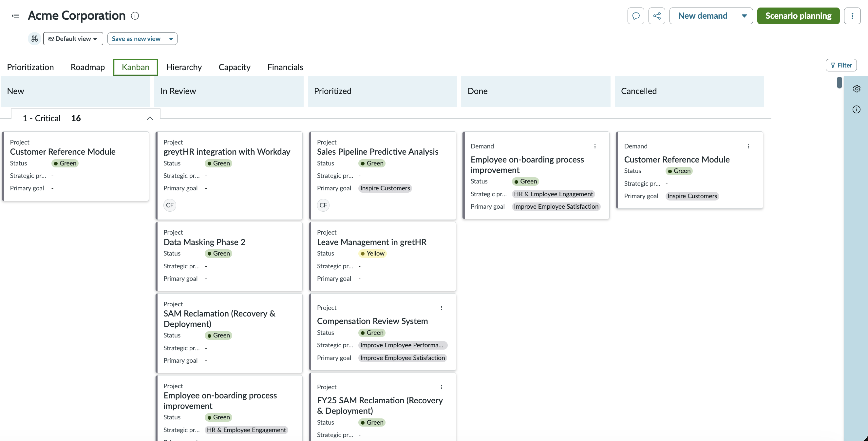Open the info icon in side panel
Image resolution: width=868 pixels, height=441 pixels.
856,109
